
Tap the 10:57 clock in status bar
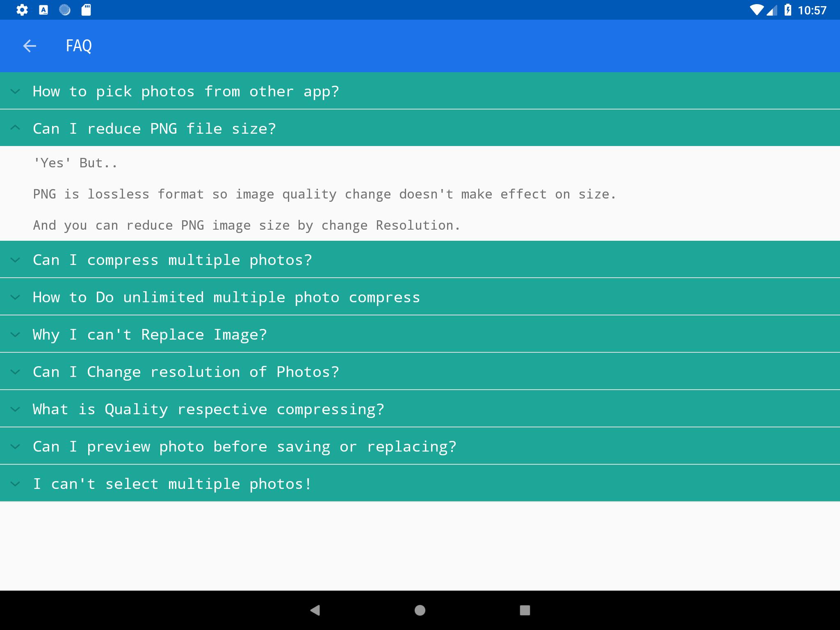tap(812, 10)
